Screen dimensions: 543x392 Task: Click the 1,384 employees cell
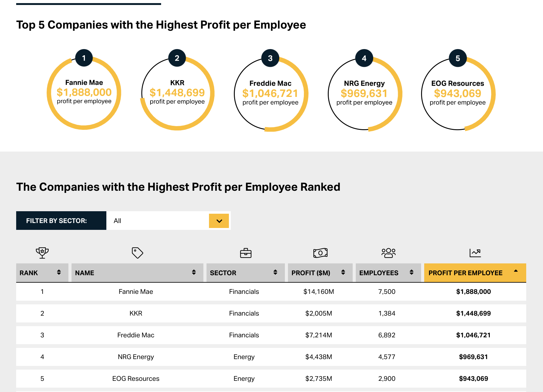tap(387, 313)
